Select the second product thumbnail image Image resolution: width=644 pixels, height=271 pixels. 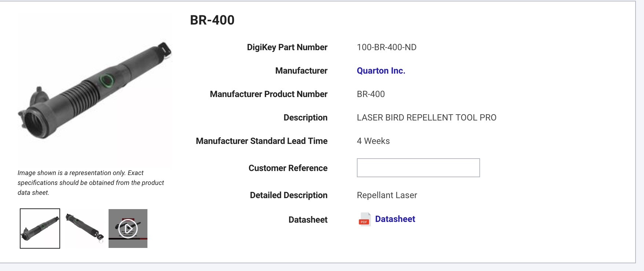(x=84, y=229)
